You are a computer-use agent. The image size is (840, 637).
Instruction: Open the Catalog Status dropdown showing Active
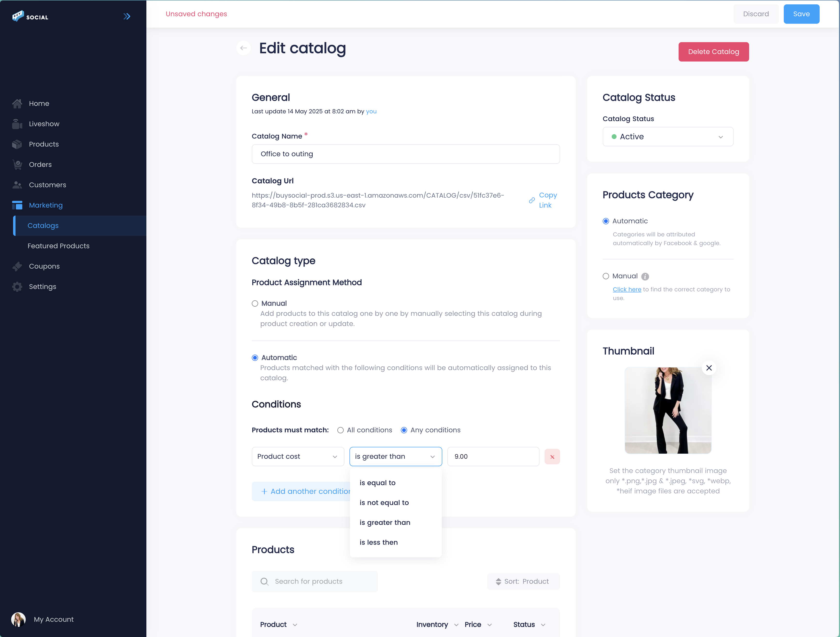click(x=668, y=137)
